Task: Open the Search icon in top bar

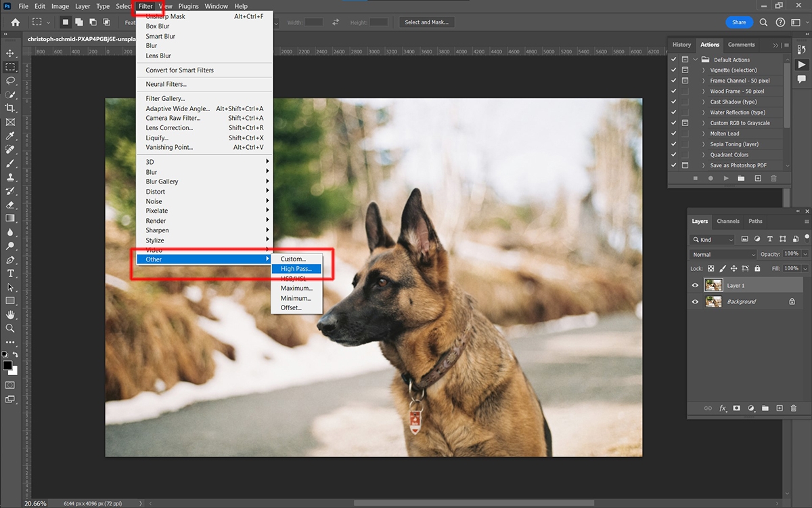Action: [x=763, y=22]
